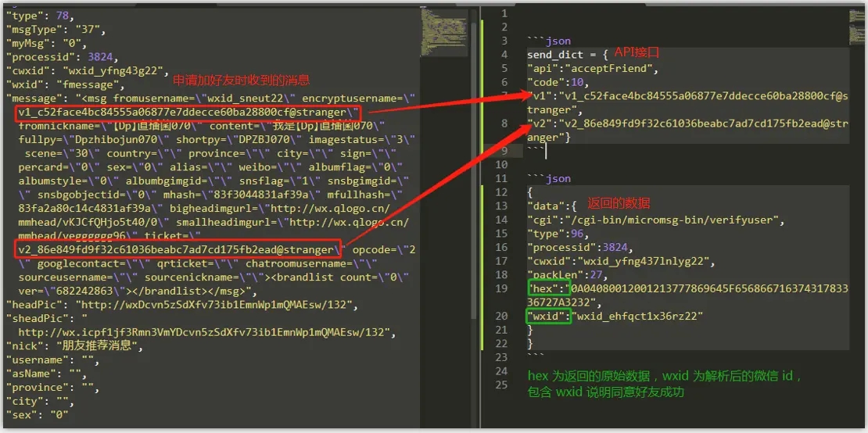The width and height of the screenshot is (868, 433).
Task: Click the "packLen":27 line
Action: coord(568,275)
